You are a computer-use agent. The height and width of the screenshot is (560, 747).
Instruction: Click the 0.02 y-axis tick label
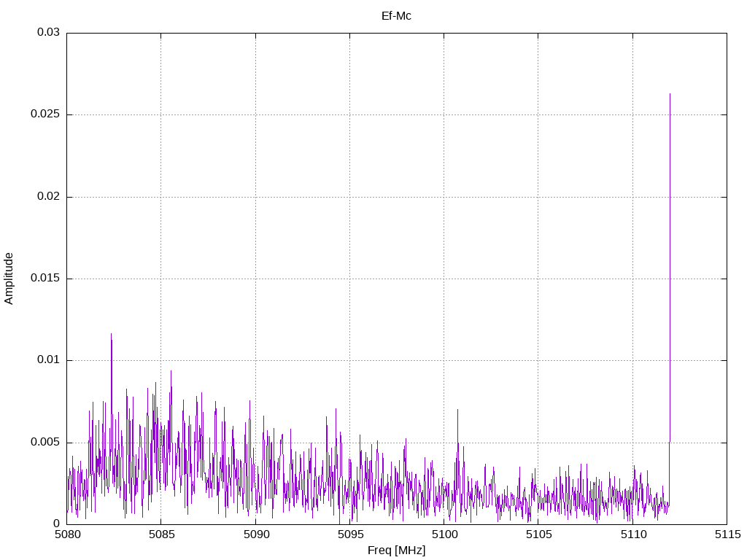49,196
